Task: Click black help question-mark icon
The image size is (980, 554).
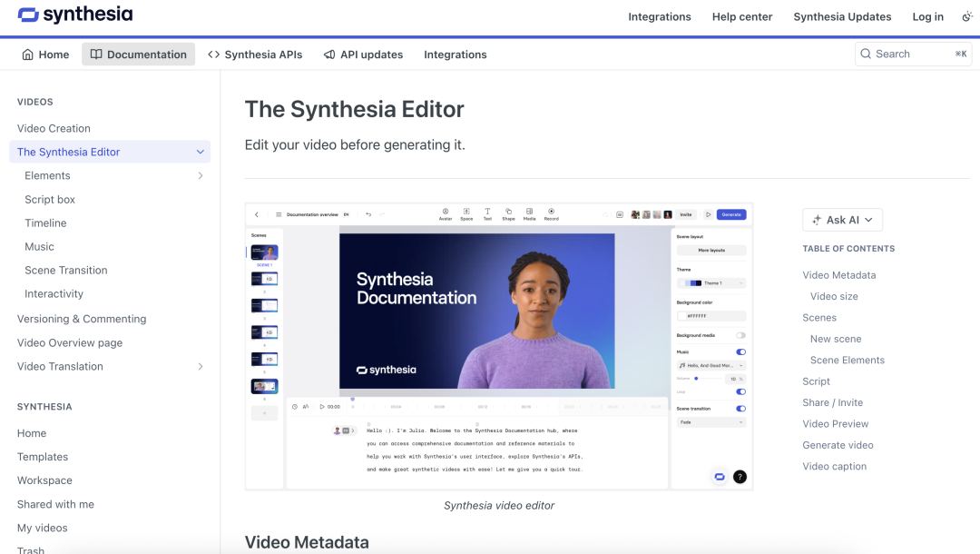Action: pos(740,477)
